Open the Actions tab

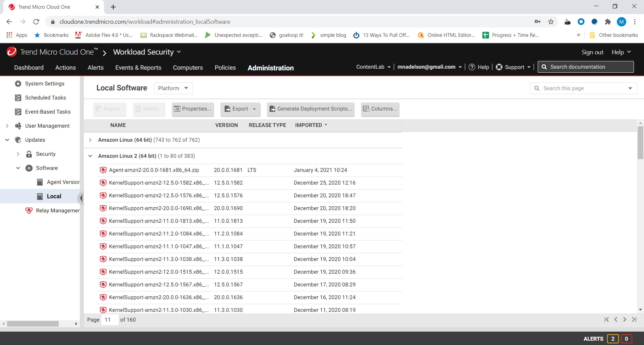tap(65, 68)
